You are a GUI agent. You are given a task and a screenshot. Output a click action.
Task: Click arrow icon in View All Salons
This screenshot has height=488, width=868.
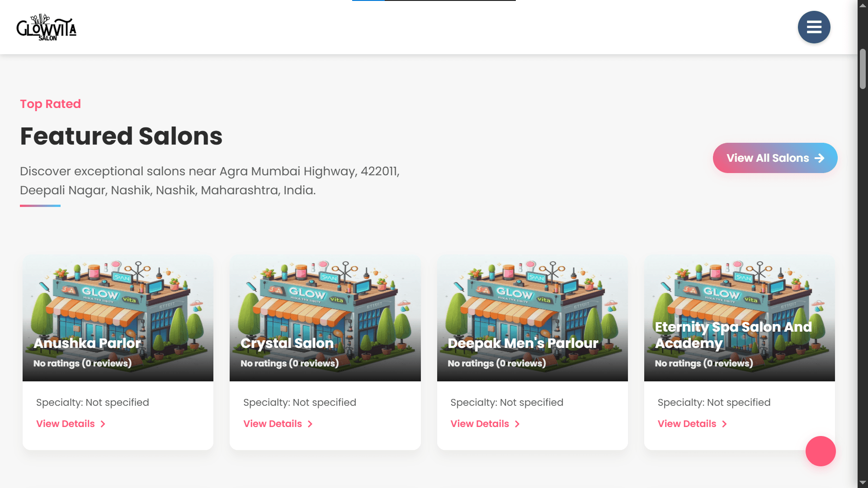[x=819, y=158]
